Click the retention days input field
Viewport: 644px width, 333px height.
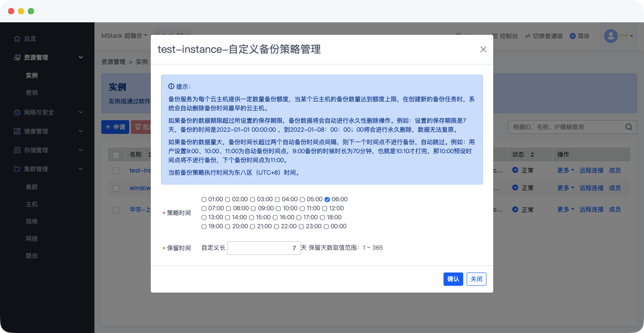[x=264, y=248]
